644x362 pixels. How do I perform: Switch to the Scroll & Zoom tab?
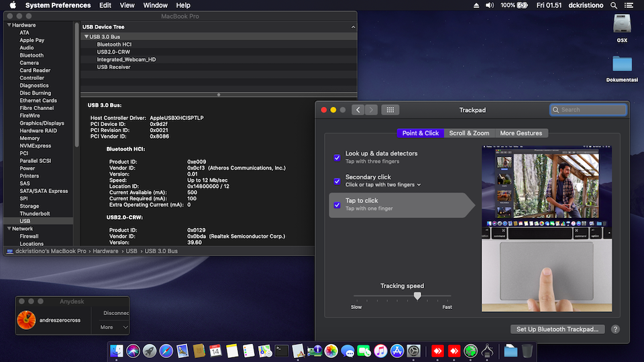click(x=469, y=133)
